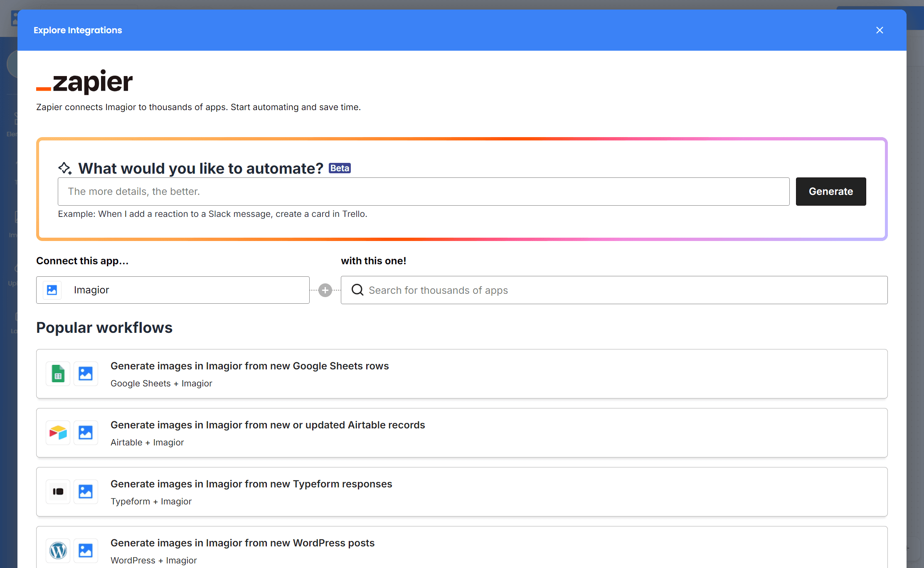The width and height of the screenshot is (924, 568).
Task: Click the 'Connect this app...' label
Action: 82,261
